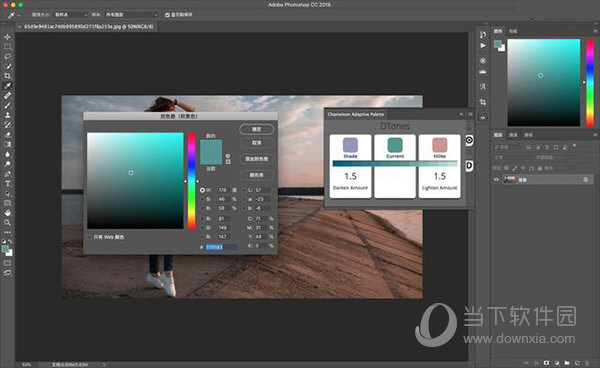Pick the Hilite pink swatch
Viewport: 600px width, 368px height.
pos(440,145)
